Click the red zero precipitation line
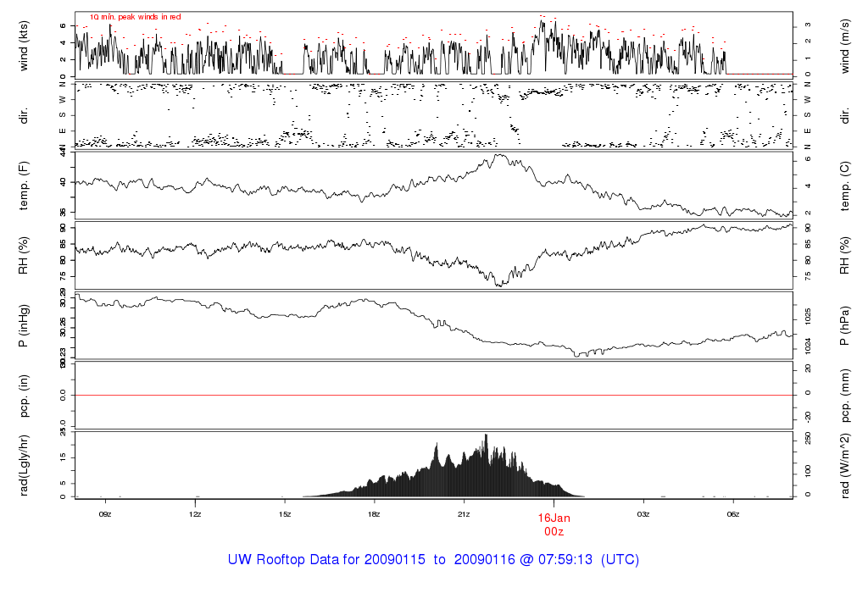The image size is (868, 593). click(x=434, y=395)
